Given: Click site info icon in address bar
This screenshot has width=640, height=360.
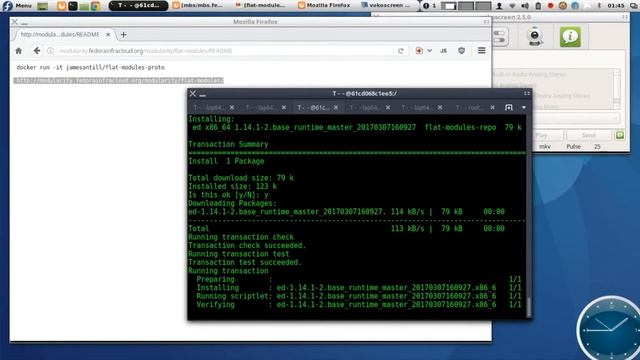Looking at the screenshot, I should tap(50, 51).
